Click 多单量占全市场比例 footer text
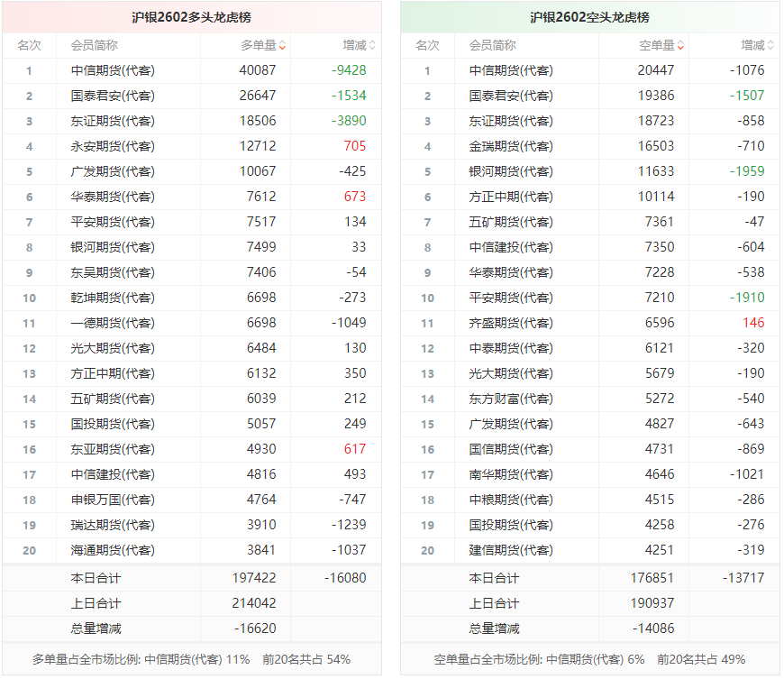Image resolution: width=784 pixels, height=679 pixels. (192, 659)
